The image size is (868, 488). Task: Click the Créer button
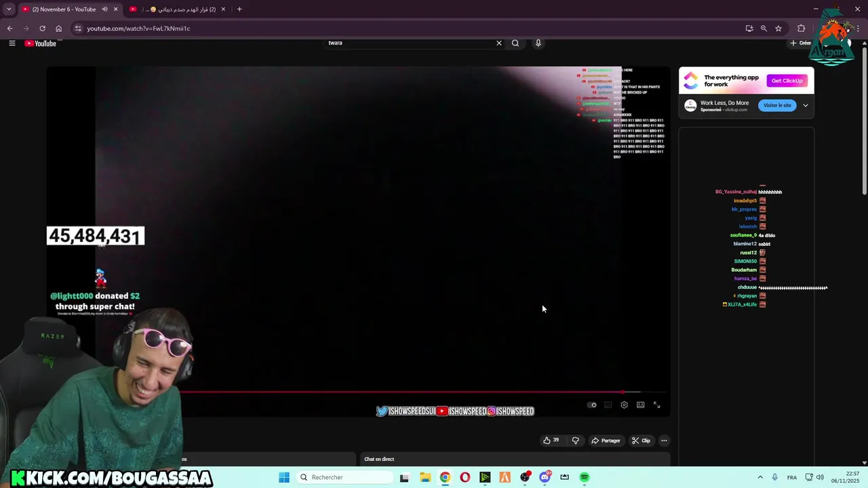(x=801, y=43)
